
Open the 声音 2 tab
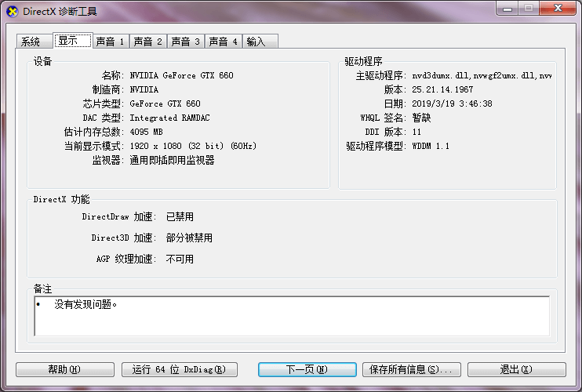point(148,42)
